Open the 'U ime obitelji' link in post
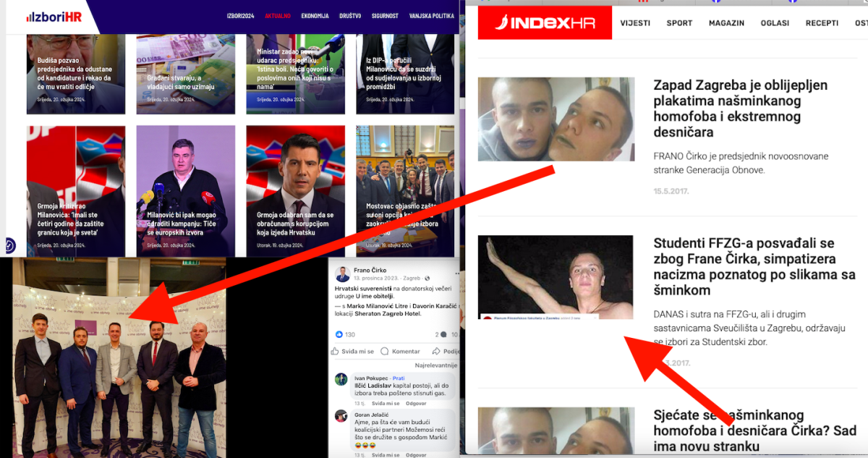The image size is (868, 458). 375,297
